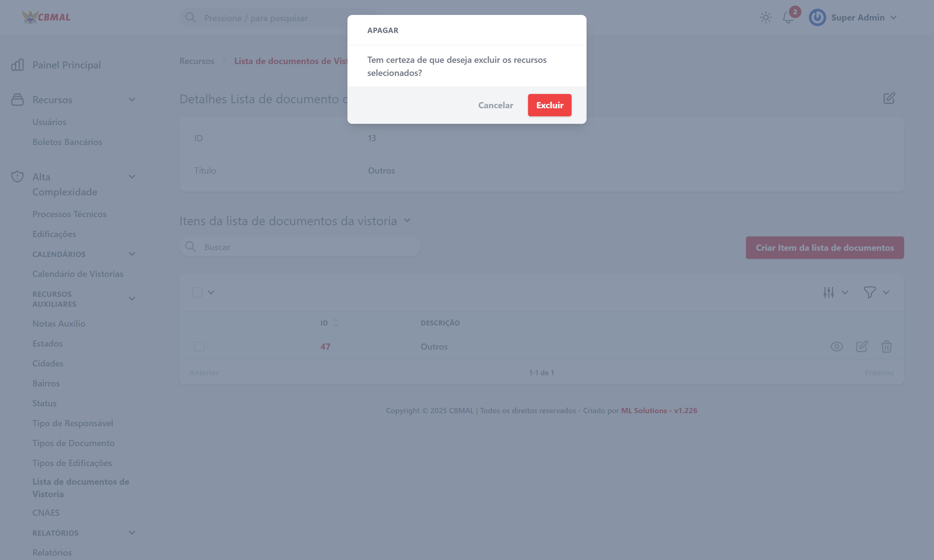View row 47 using the eye icon
The height and width of the screenshot is (560, 934).
837,346
